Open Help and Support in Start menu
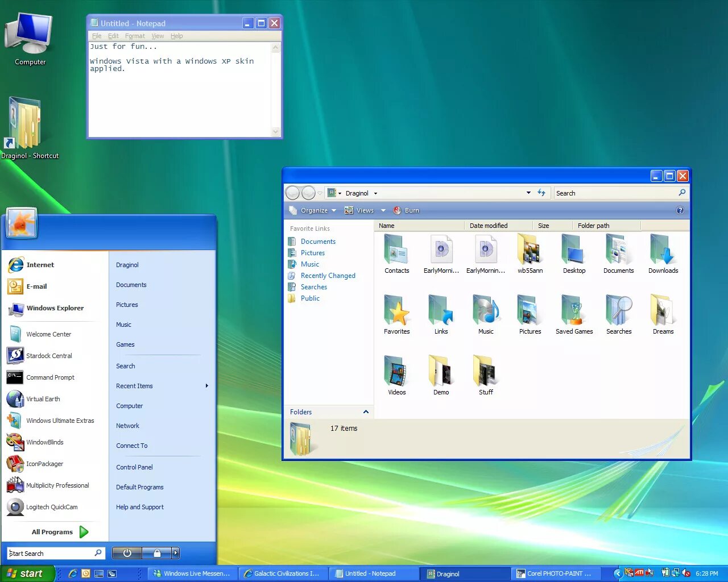Viewport: 728px width, 582px height. point(140,507)
